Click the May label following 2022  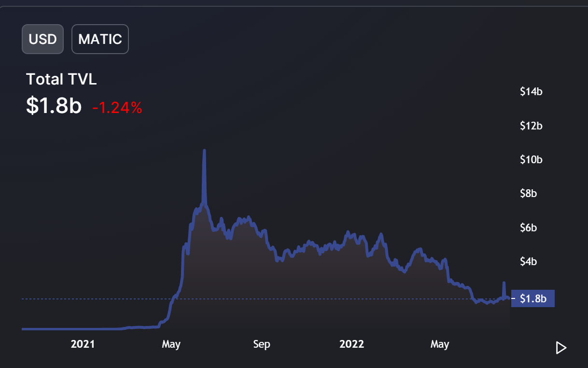[x=440, y=344]
